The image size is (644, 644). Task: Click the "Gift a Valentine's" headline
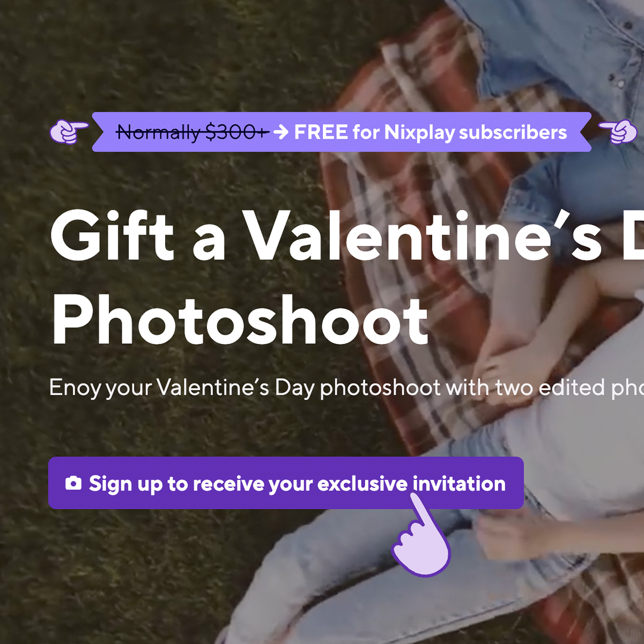tap(326, 236)
